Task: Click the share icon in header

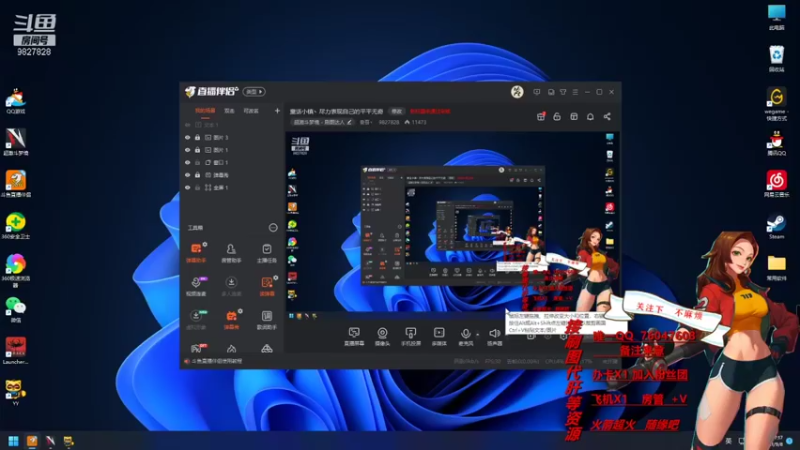Action: [x=607, y=116]
